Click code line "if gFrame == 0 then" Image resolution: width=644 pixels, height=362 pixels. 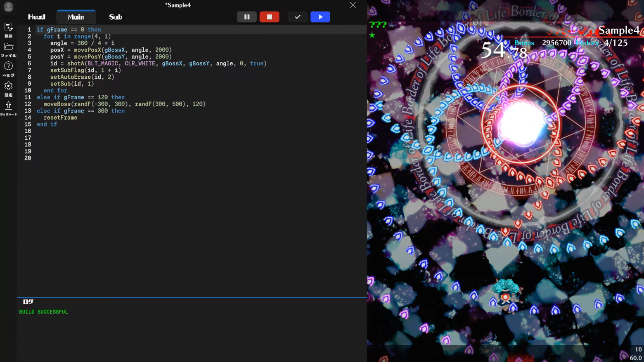[x=69, y=30]
